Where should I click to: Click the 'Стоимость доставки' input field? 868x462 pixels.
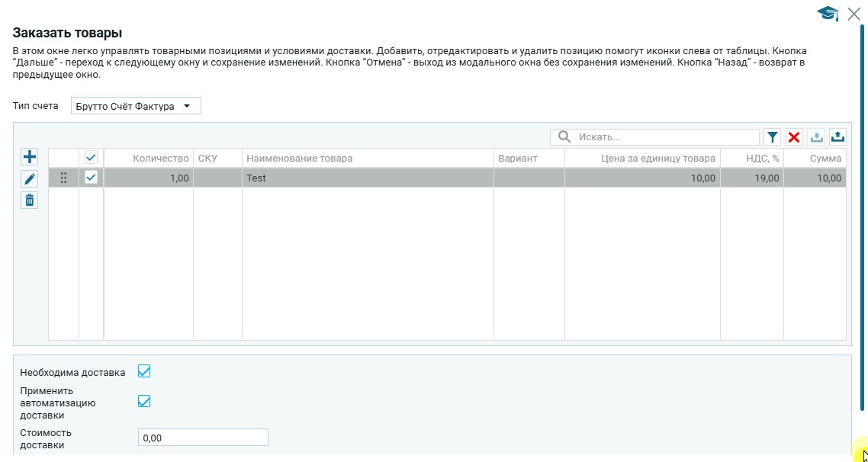click(203, 438)
